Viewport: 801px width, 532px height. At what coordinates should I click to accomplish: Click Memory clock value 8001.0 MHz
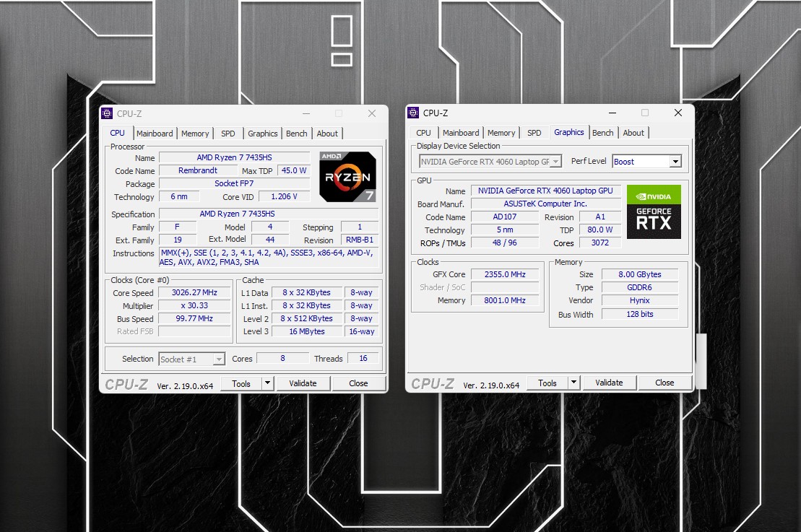click(x=505, y=300)
